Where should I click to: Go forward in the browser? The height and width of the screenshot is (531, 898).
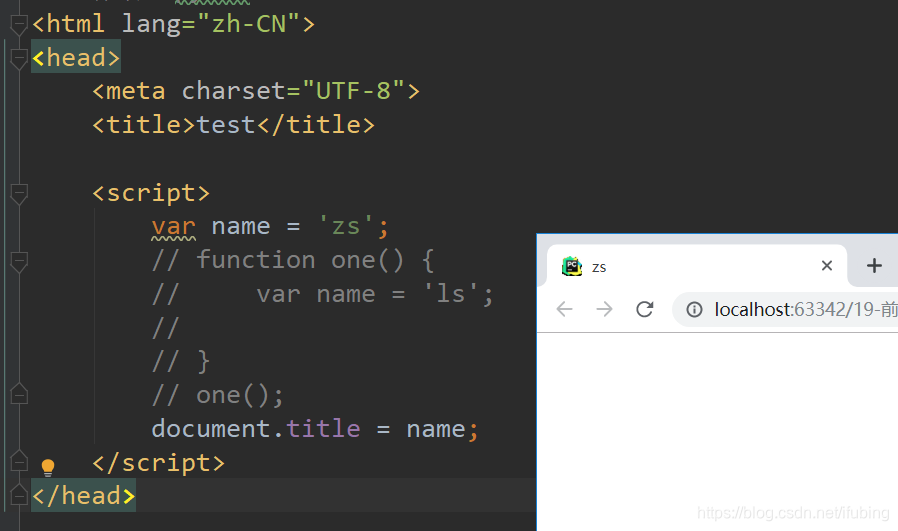coord(604,309)
